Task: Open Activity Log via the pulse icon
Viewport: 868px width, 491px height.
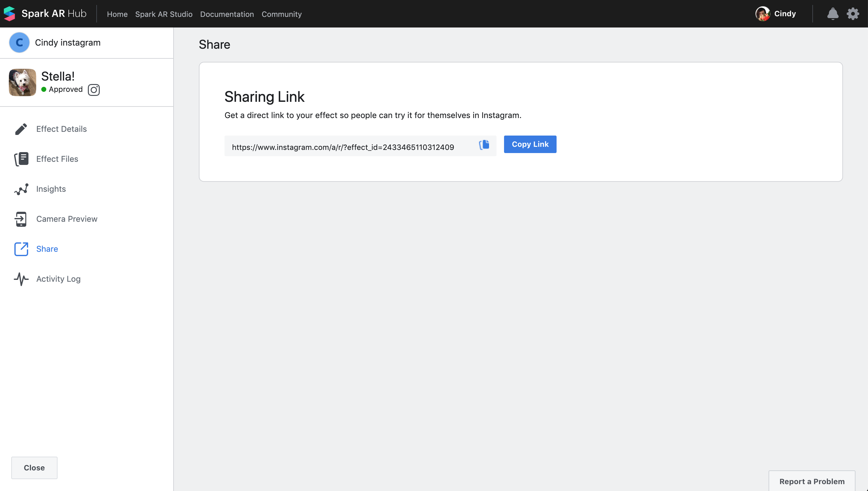Action: pyautogui.click(x=21, y=279)
